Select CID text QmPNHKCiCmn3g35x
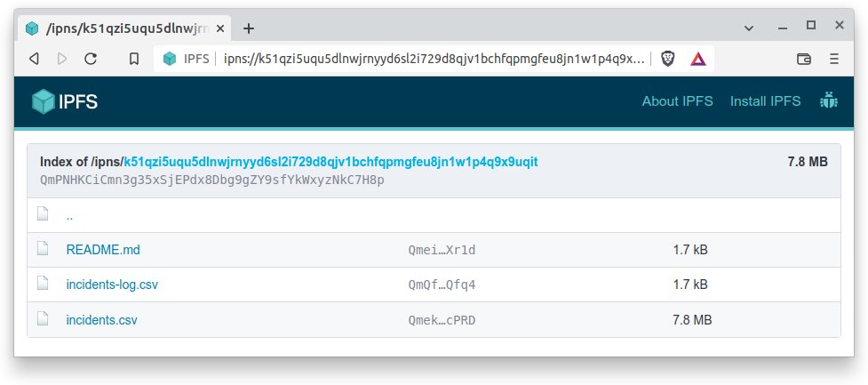 (x=212, y=180)
